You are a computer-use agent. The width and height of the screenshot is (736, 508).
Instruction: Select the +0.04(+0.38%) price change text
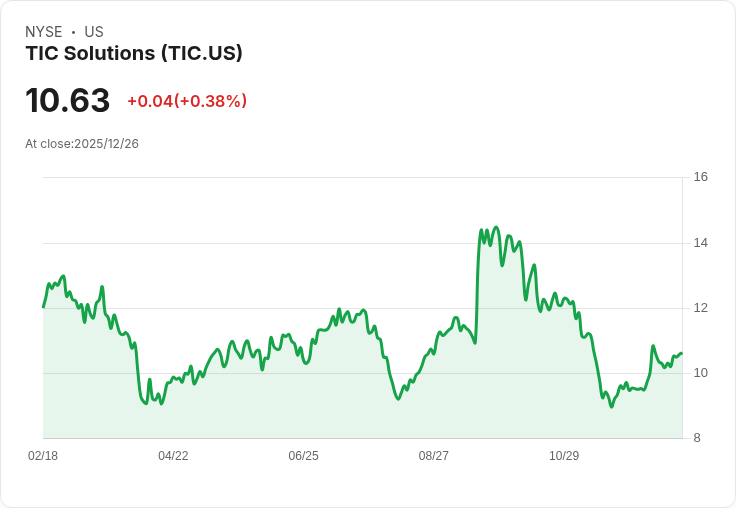187,101
